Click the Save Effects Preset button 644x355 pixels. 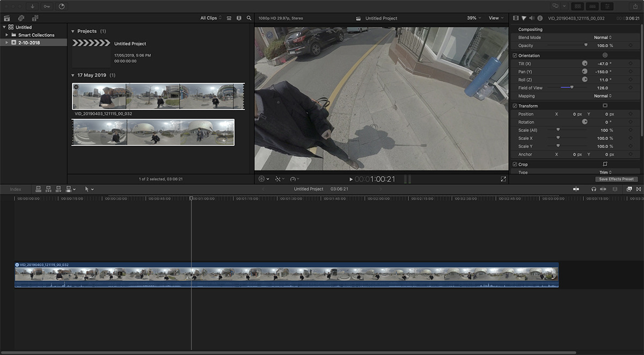coord(617,179)
